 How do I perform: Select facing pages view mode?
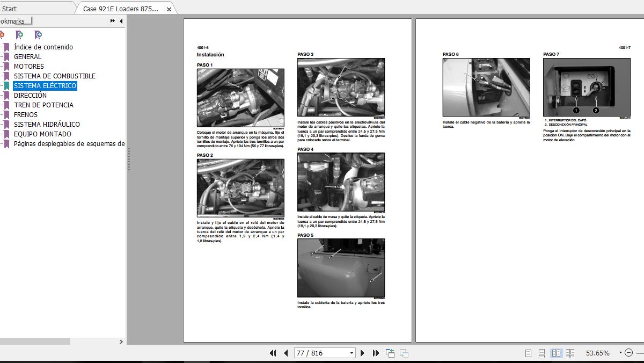[555, 353]
